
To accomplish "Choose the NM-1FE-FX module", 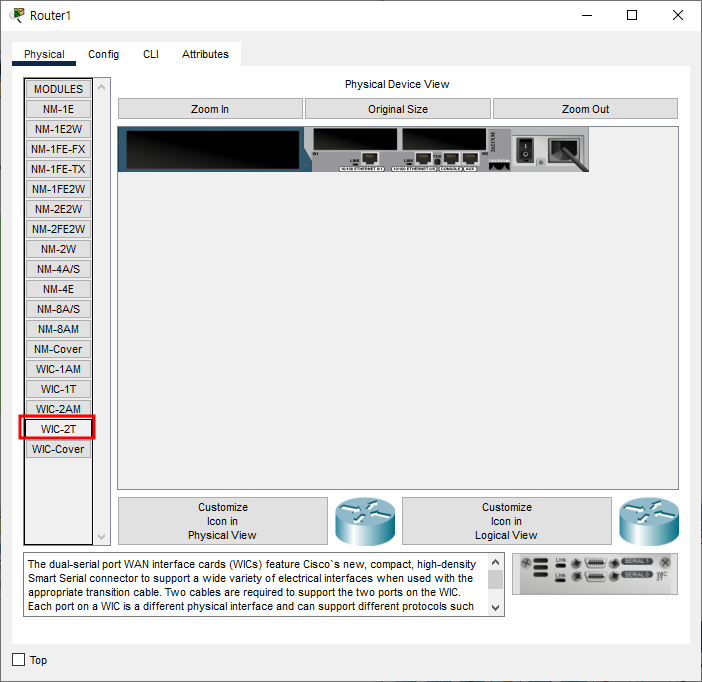I will [58, 149].
